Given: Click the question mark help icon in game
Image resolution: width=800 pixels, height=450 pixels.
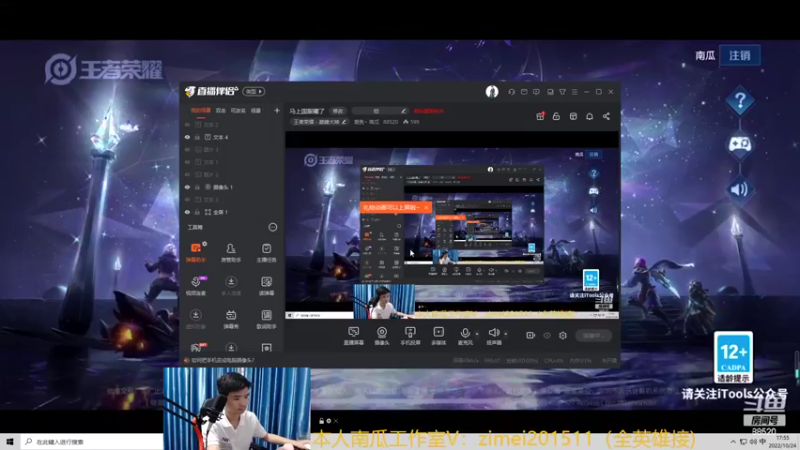Looking at the screenshot, I should point(740,101).
